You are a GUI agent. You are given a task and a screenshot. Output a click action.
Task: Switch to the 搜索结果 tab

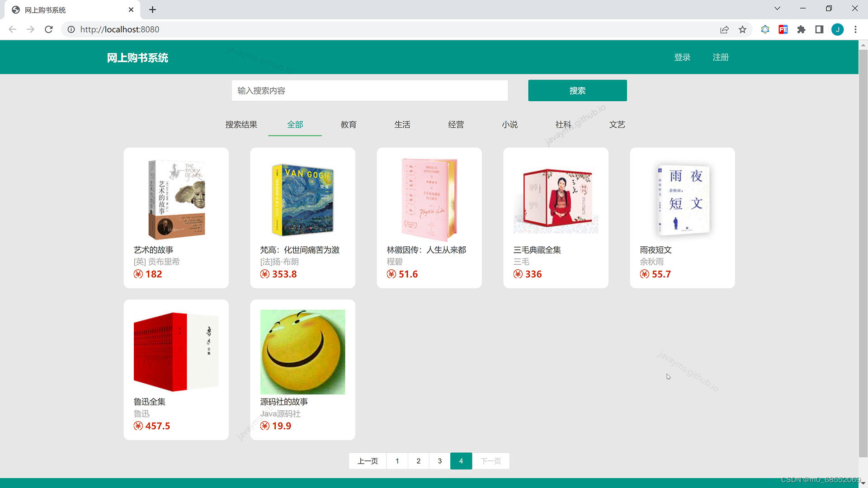click(x=241, y=124)
